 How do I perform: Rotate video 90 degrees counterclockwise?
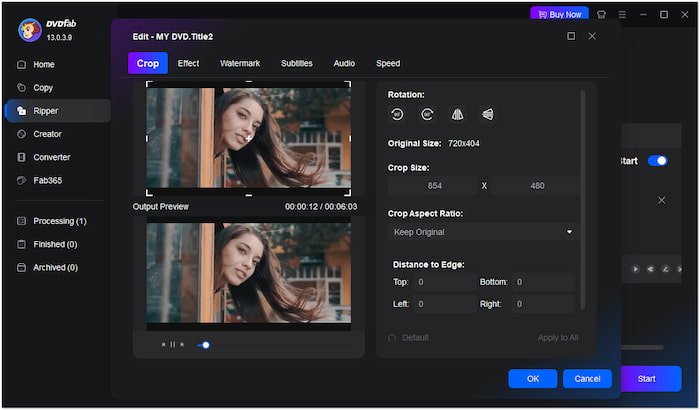tap(397, 115)
